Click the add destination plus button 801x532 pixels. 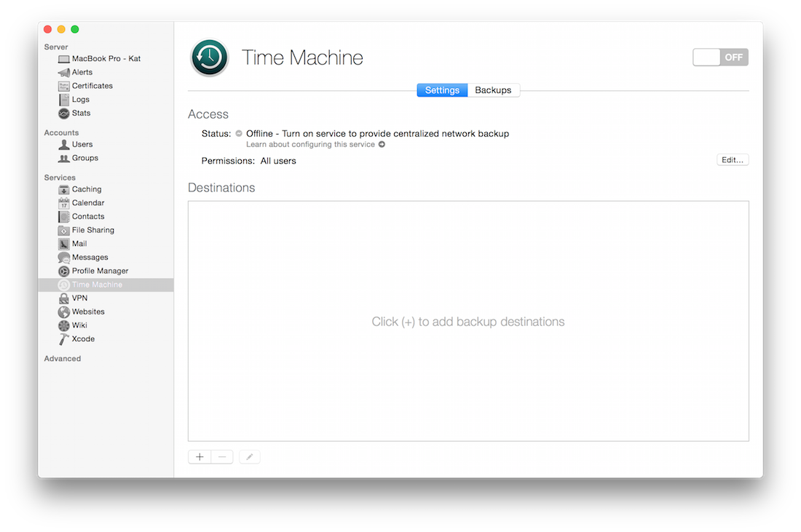(x=200, y=457)
